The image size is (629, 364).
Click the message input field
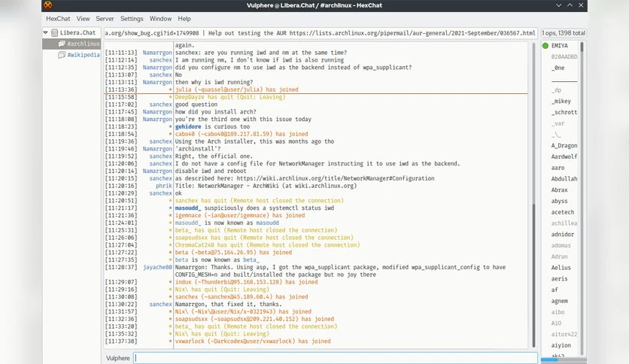pyautogui.click(x=336, y=358)
